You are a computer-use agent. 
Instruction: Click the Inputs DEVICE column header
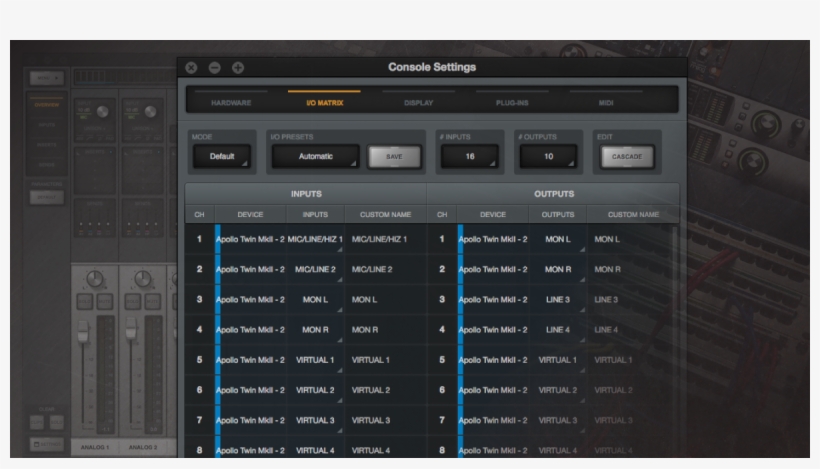click(x=250, y=214)
